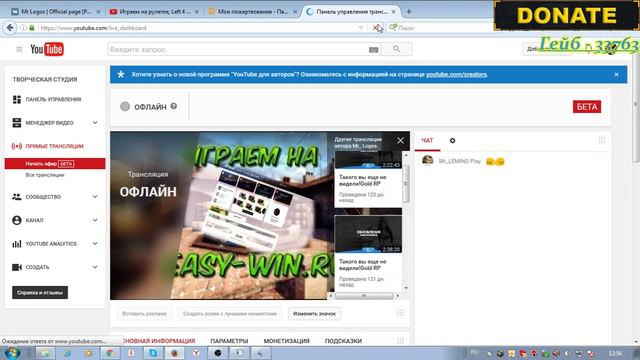Open Windows Start button

pyautogui.click(x=12, y=353)
